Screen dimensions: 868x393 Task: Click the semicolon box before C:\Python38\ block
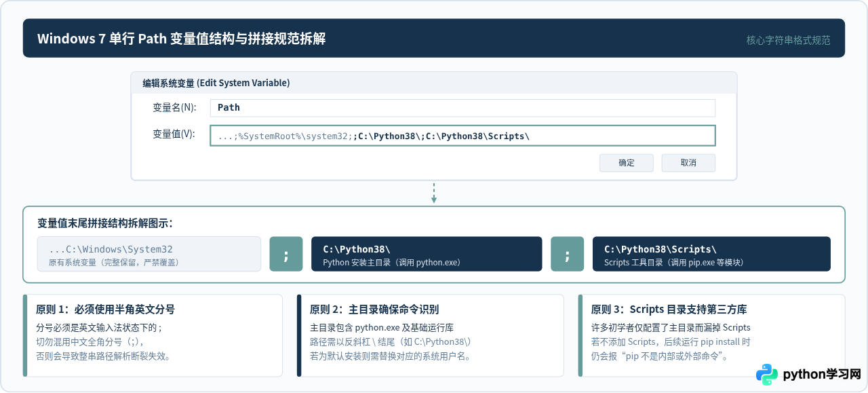click(286, 254)
